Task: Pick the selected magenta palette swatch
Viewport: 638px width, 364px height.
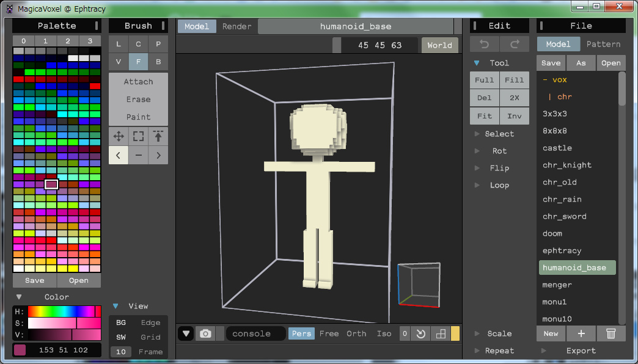Action: point(51,184)
